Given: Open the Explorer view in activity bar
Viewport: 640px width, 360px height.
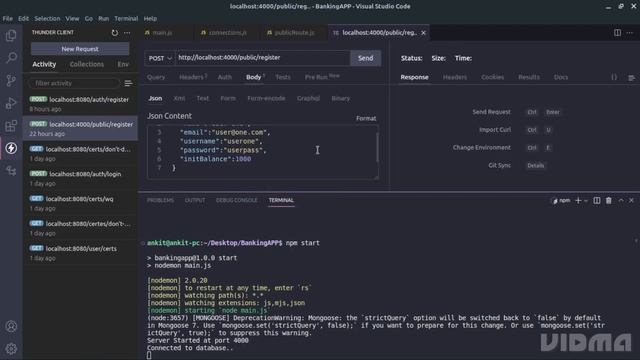Looking at the screenshot, I should [11, 36].
